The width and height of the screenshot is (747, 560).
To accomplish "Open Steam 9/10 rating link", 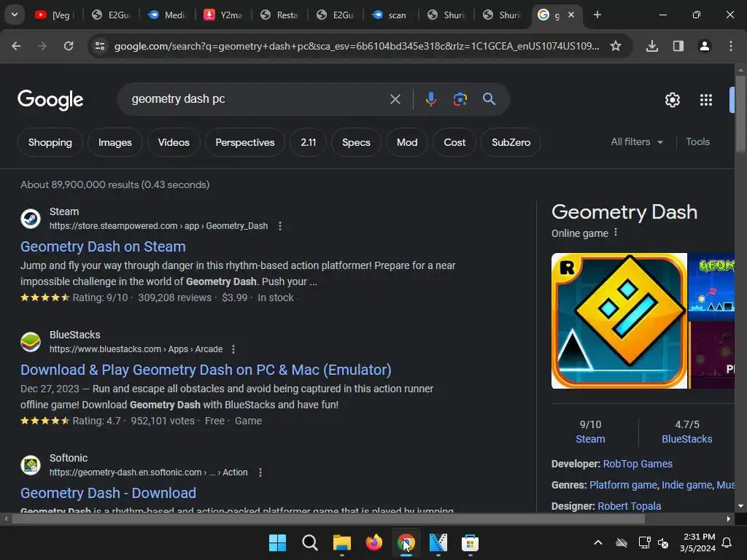I will 590,439.
